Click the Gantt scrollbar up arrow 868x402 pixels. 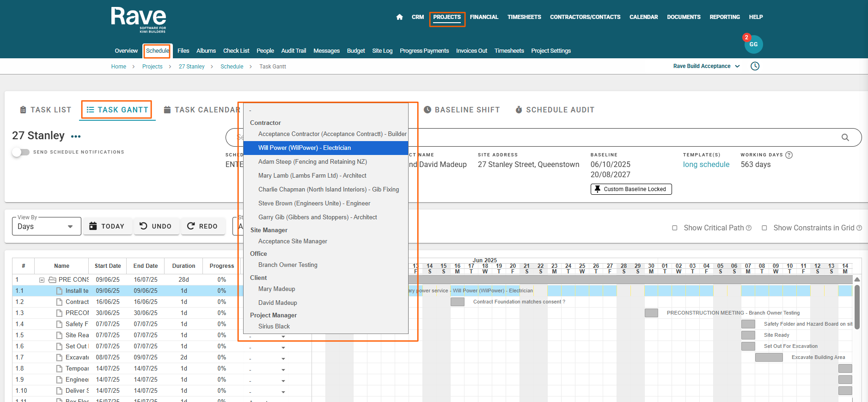(x=857, y=280)
